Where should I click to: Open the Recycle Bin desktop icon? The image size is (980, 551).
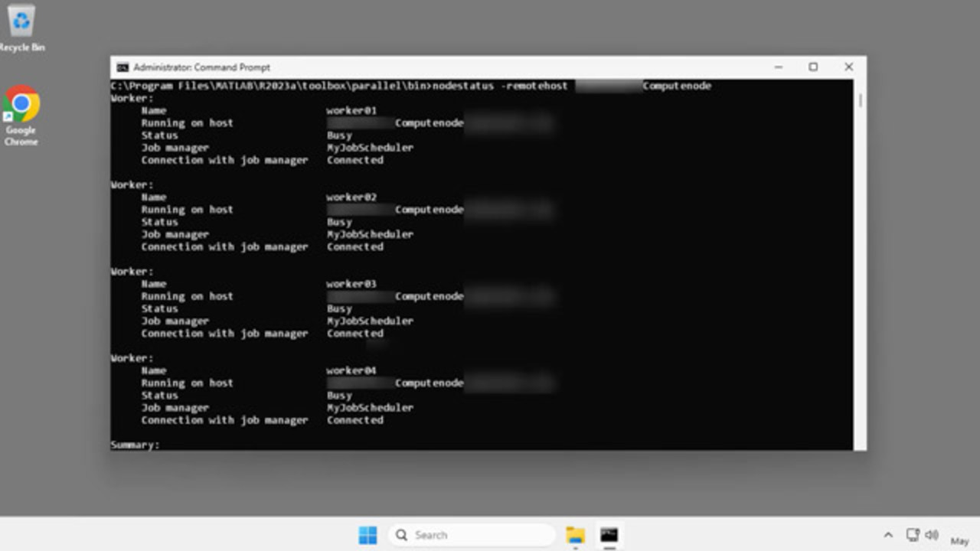21,27
